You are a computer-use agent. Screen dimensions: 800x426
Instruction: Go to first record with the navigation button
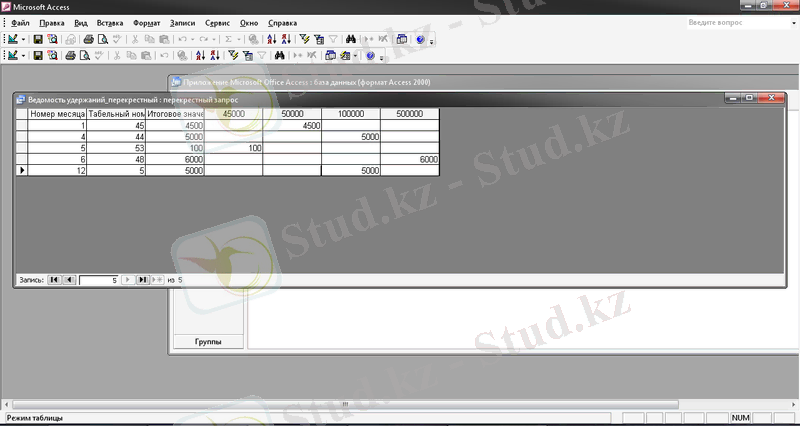coord(54,280)
